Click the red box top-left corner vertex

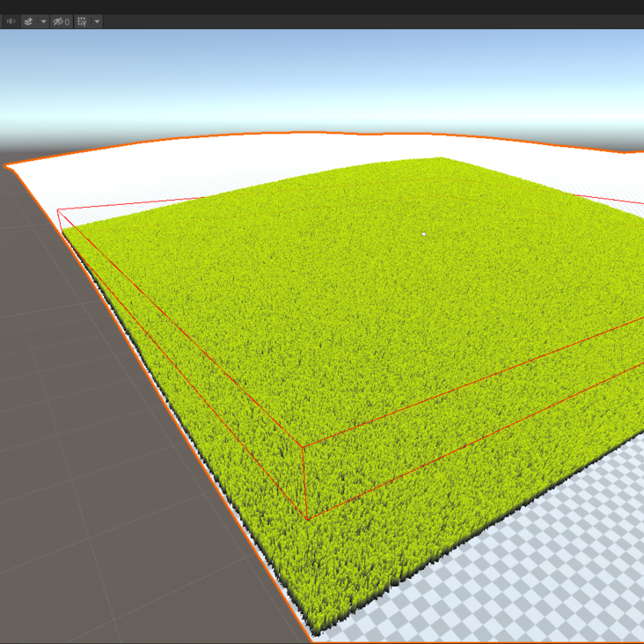coord(59,210)
